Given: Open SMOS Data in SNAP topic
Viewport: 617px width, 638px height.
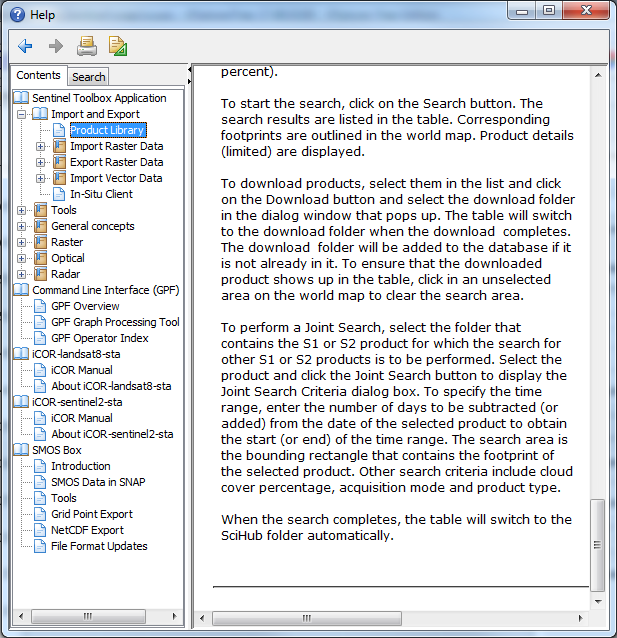Looking at the screenshot, I should (x=98, y=482).
